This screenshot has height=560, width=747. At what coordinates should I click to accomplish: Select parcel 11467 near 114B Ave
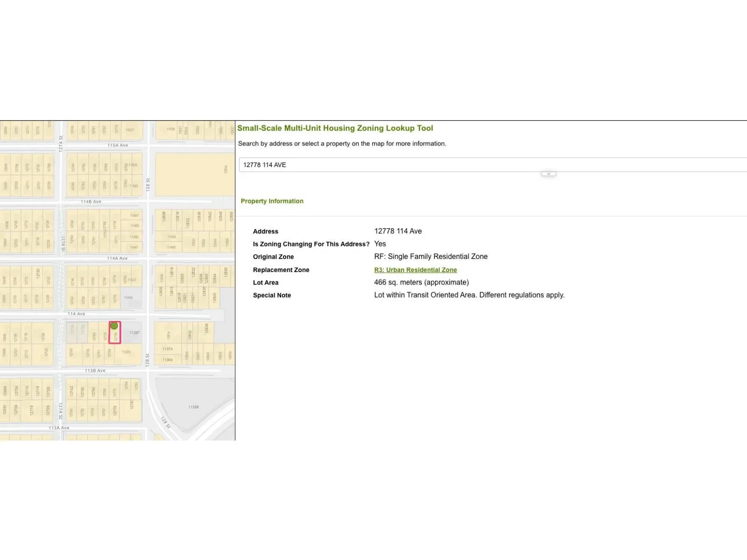click(134, 216)
